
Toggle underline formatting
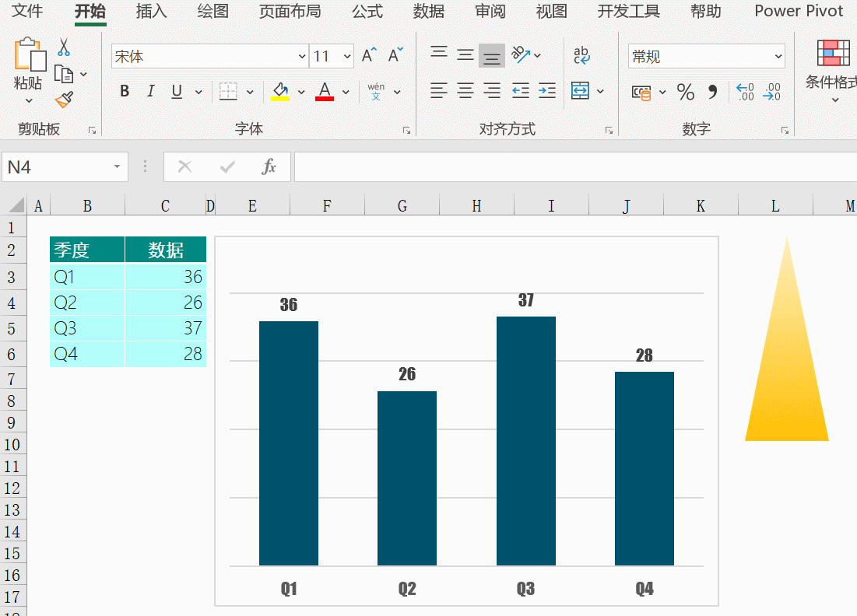coord(177,91)
